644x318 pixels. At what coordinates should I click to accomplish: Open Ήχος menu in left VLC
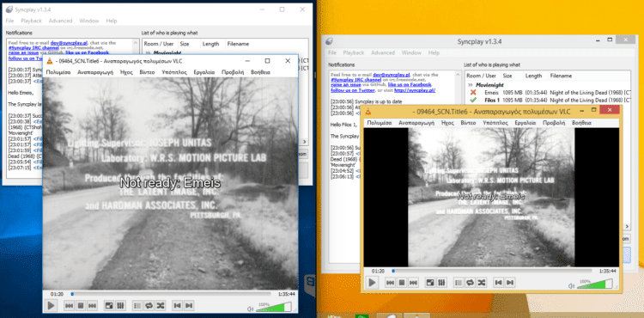tap(126, 72)
